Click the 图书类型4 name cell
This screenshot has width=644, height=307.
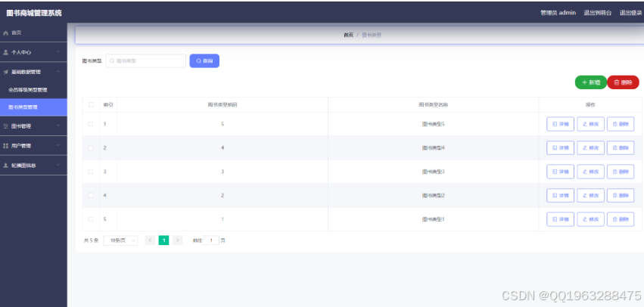[434, 147]
